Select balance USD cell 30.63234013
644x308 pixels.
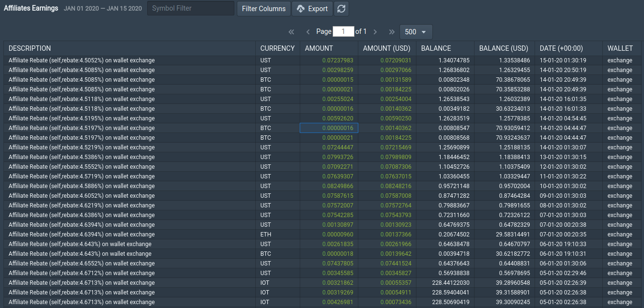tap(505, 109)
